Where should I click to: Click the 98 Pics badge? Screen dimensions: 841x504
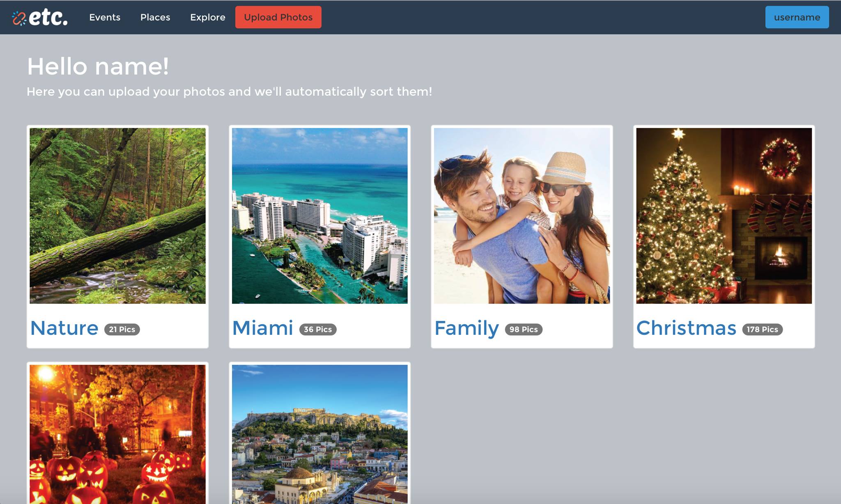pyautogui.click(x=524, y=330)
